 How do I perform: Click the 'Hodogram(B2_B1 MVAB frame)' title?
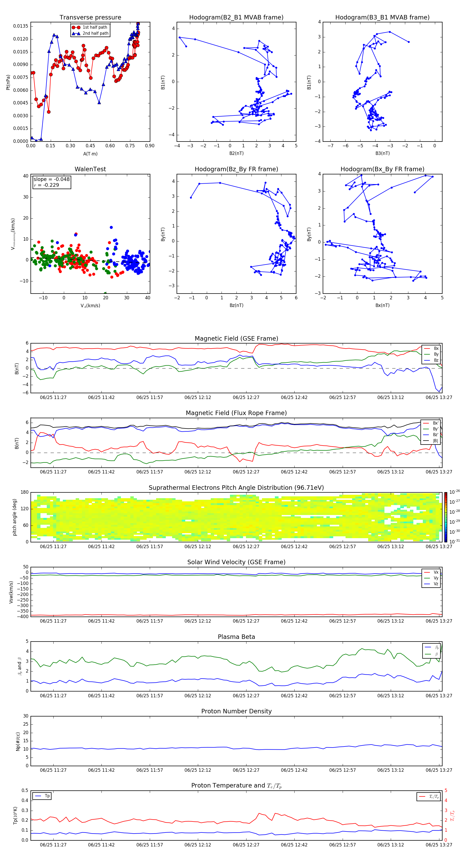[x=236, y=17]
